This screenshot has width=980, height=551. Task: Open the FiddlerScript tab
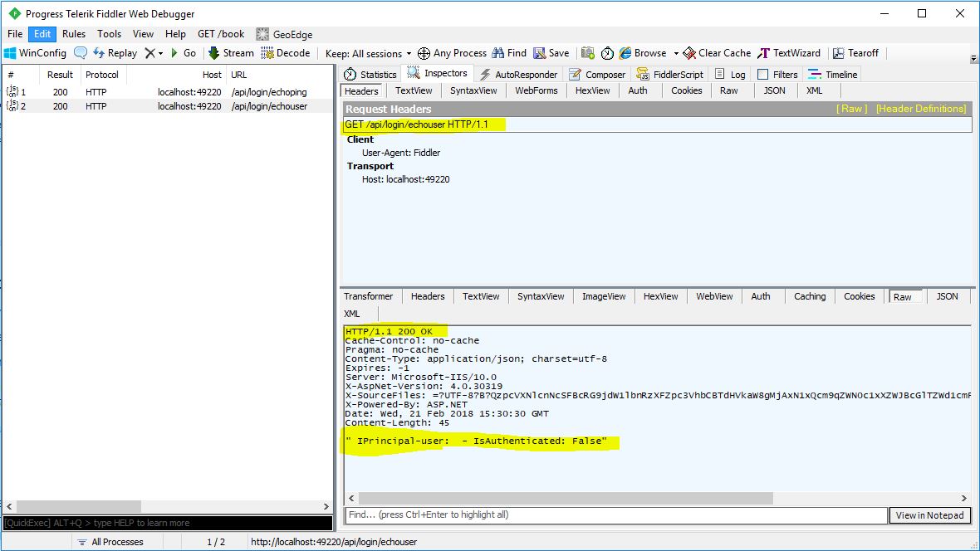[x=669, y=75]
